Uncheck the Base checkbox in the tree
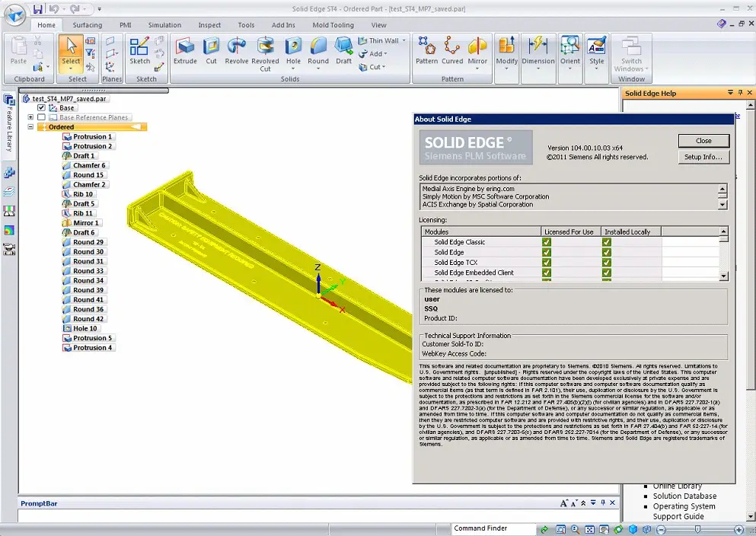This screenshot has width=756, height=536. (x=41, y=108)
